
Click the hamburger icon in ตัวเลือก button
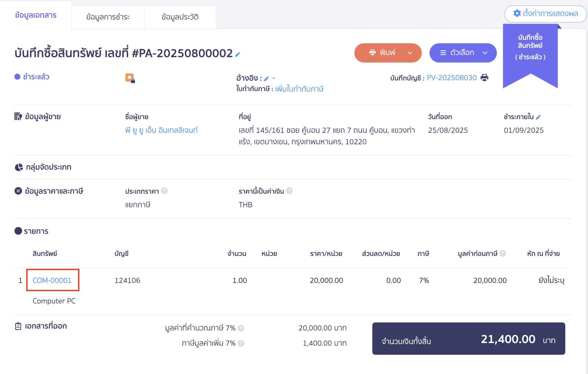(443, 53)
